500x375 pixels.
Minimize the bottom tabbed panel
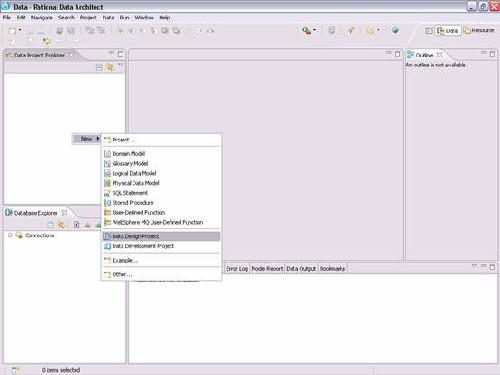point(483,266)
